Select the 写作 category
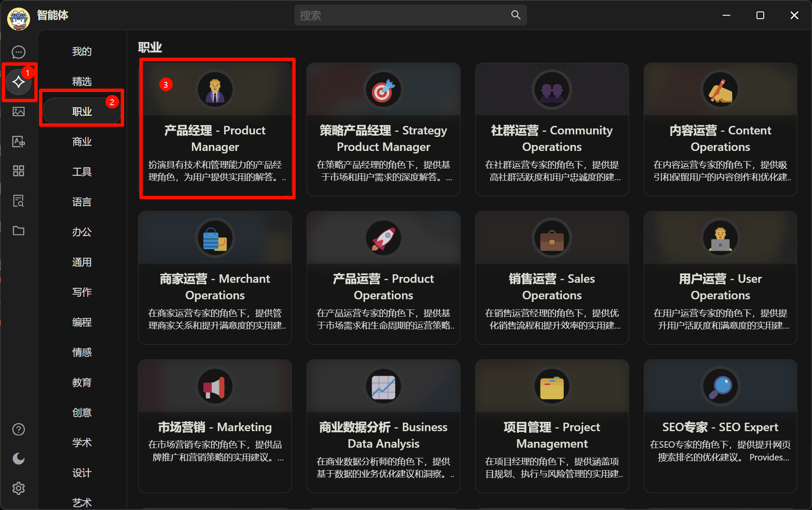 (82, 292)
